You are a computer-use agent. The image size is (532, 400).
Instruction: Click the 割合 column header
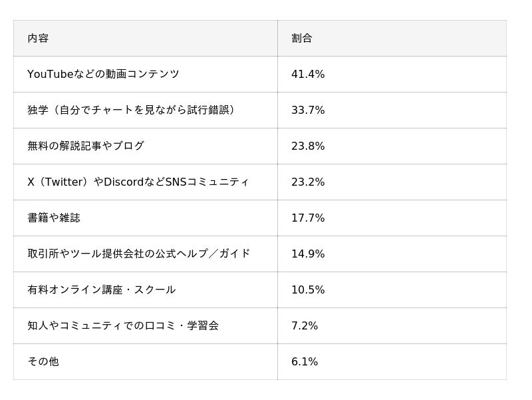(x=302, y=39)
